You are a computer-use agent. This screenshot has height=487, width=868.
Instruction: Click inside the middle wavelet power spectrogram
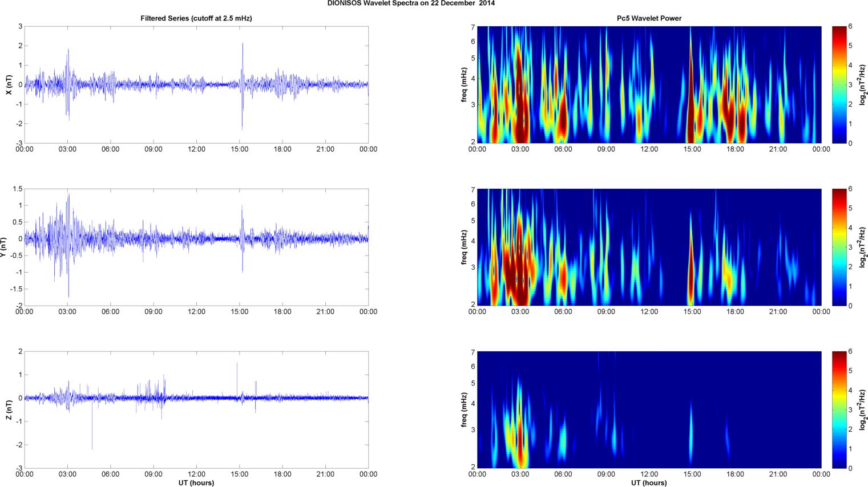click(x=649, y=247)
